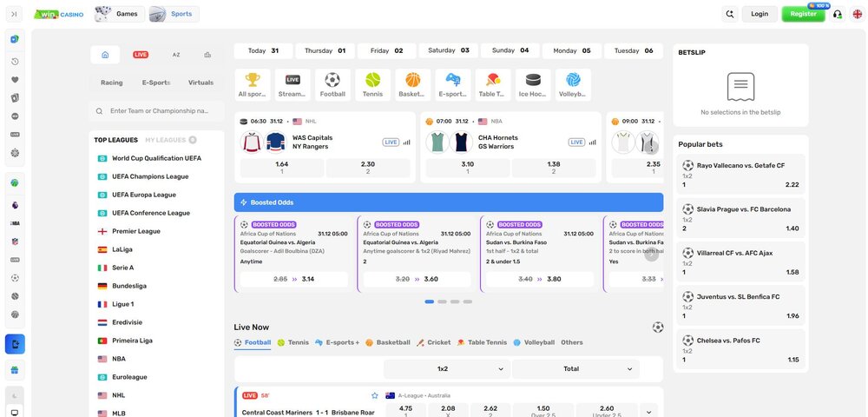Bet 1.38 on GS Warriors
The image size is (868, 417).
[x=554, y=168]
